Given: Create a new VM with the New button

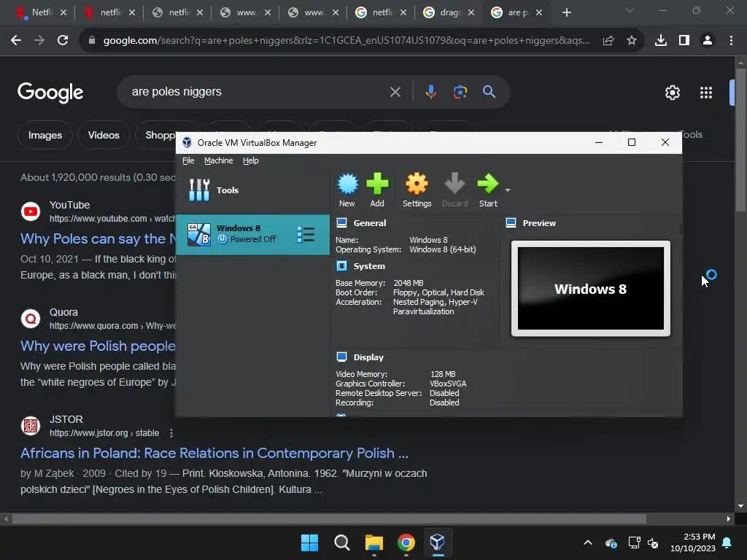Looking at the screenshot, I should [347, 190].
